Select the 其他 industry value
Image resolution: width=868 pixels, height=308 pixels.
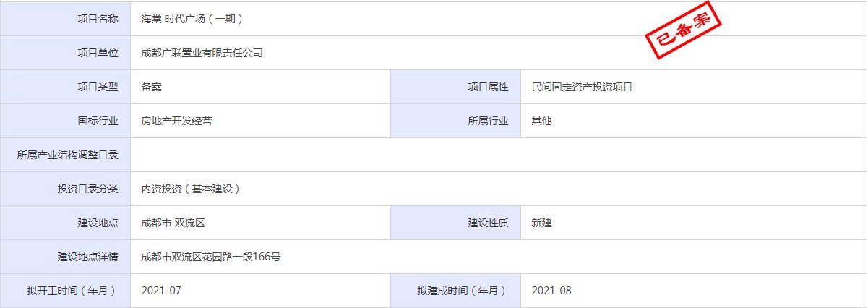point(541,121)
